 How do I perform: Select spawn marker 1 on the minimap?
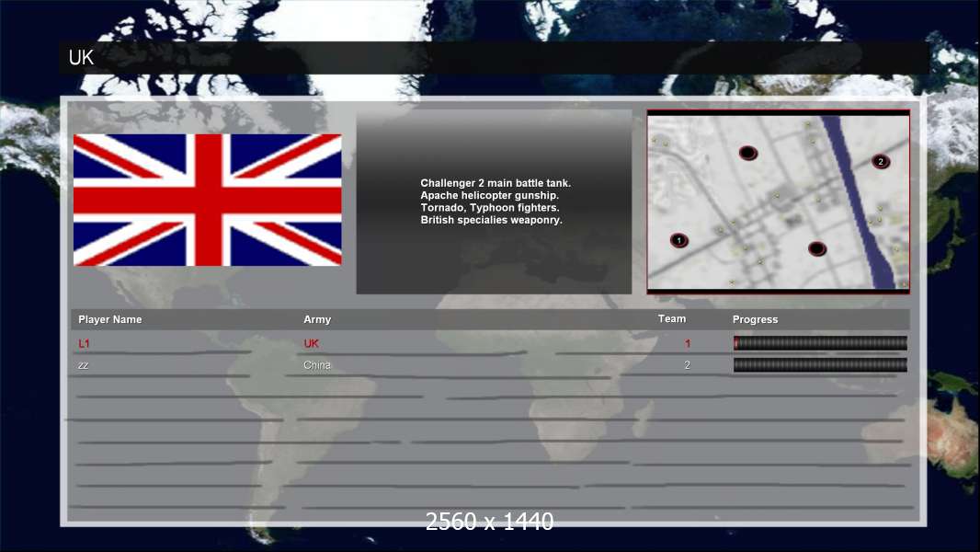678,241
